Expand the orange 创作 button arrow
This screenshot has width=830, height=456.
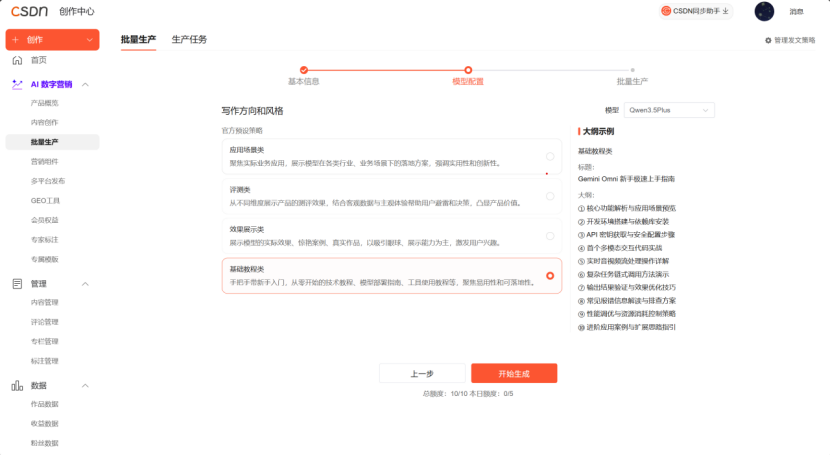(89, 40)
